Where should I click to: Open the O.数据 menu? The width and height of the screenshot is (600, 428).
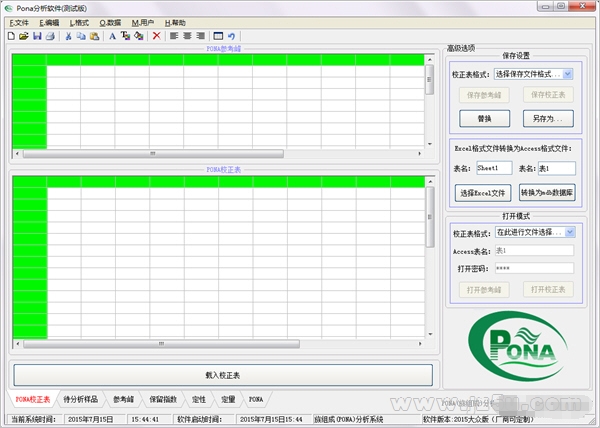pos(110,23)
